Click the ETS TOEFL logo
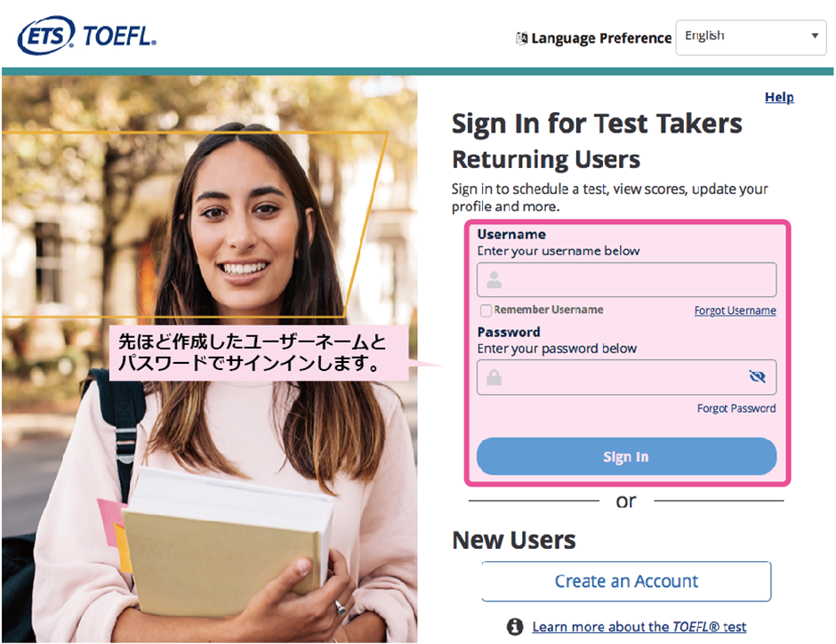The image size is (836, 644). [87, 36]
